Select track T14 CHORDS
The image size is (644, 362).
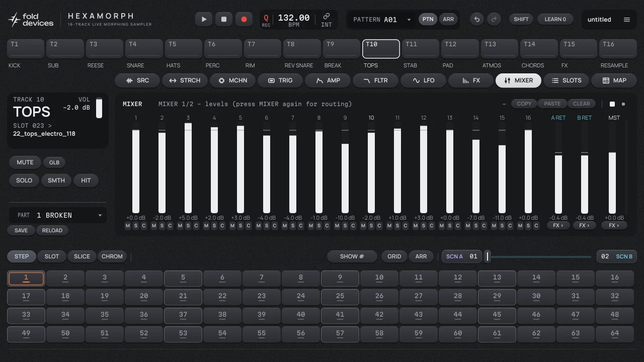[538, 49]
